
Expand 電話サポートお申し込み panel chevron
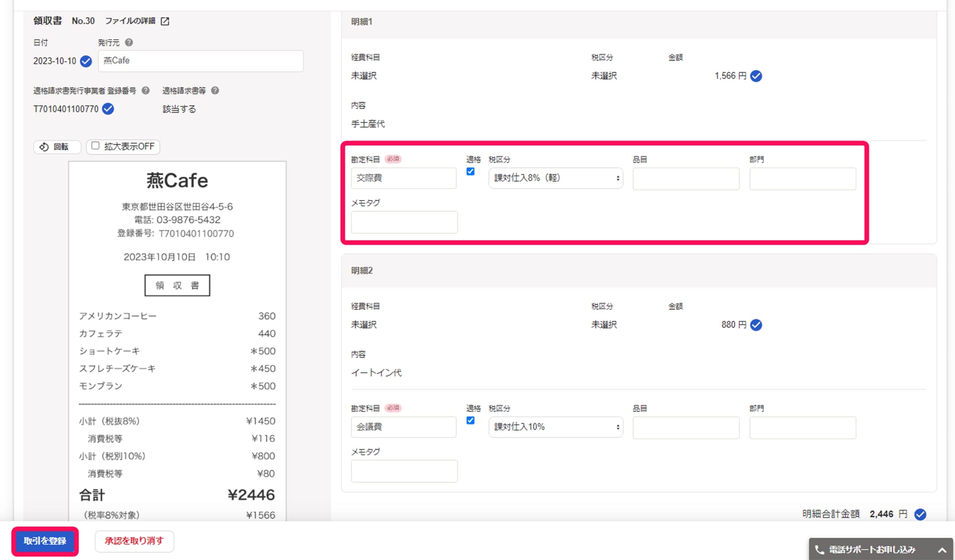tap(942, 549)
